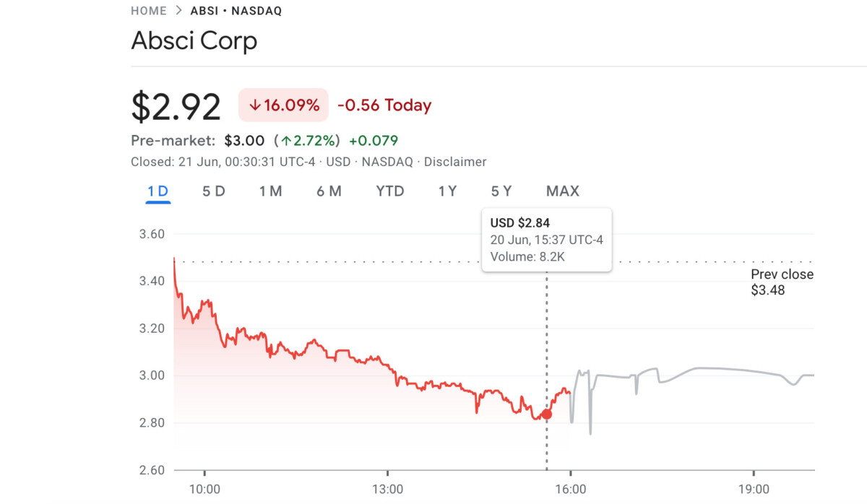Show the MAX range chart
This screenshot has height=504, width=867.
click(563, 191)
